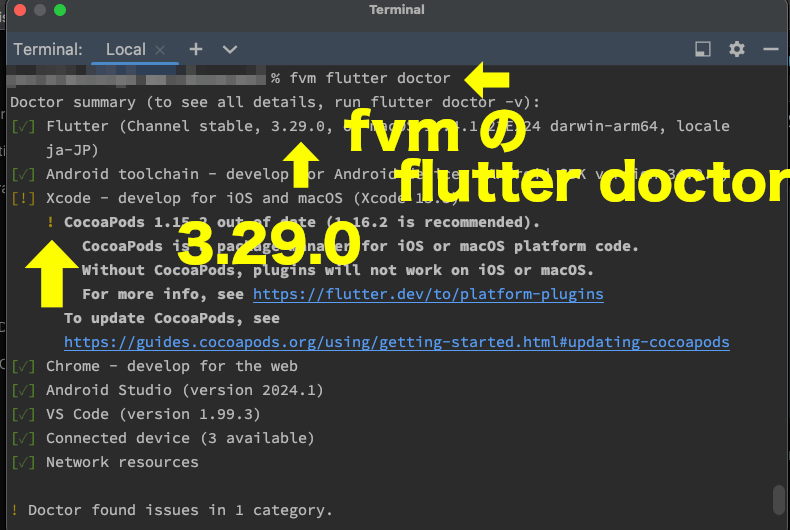The image size is (790, 530).
Task: Click the 'fvm flutter doctor' command text
Action: [x=370, y=78]
